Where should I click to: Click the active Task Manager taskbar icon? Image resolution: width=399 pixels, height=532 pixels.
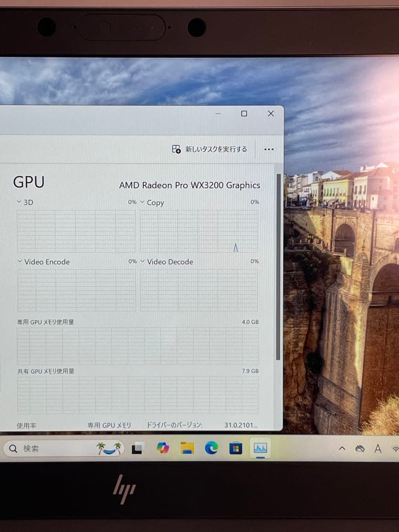pos(261,448)
